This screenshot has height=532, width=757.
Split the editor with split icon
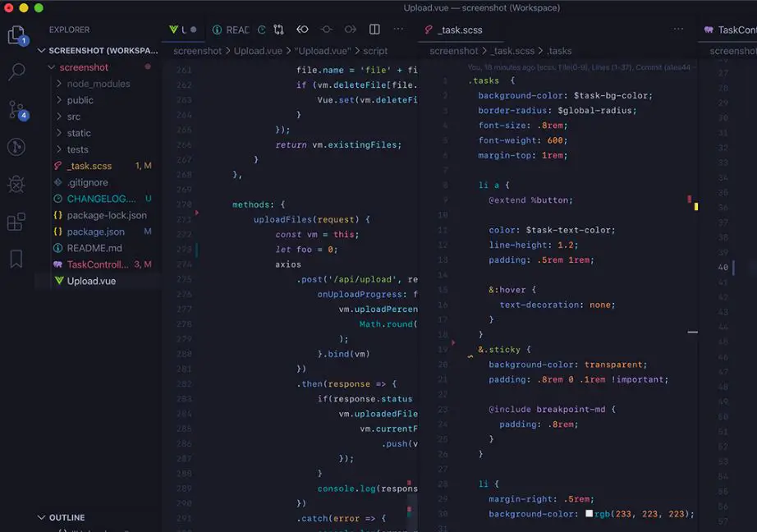click(x=374, y=30)
